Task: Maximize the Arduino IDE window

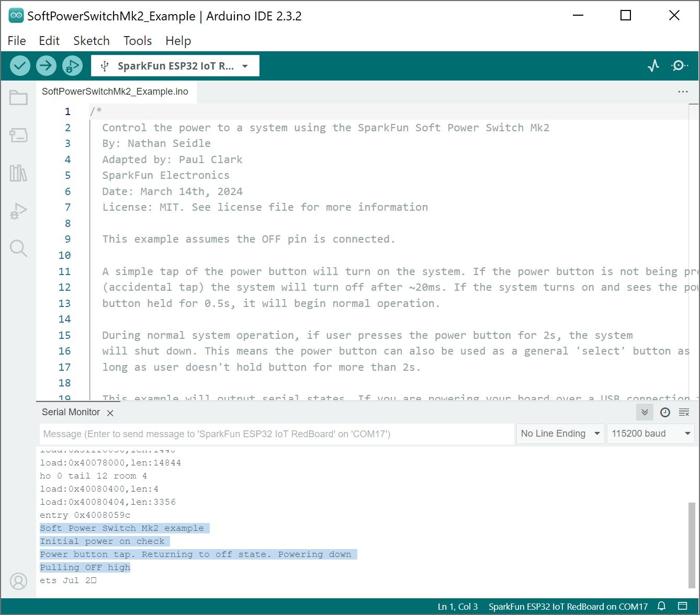Action: coord(626,16)
